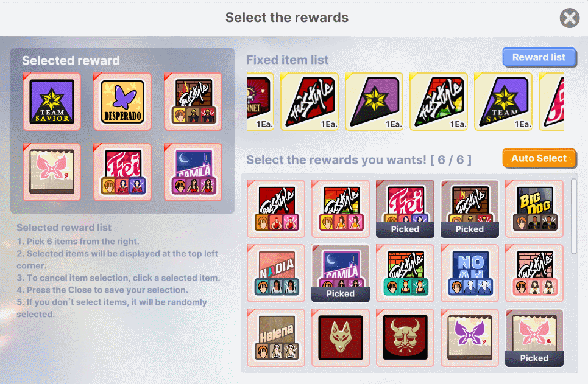Unpick the Fei item marked Picked
Image resolution: width=588 pixels, height=384 pixels.
tap(405, 209)
